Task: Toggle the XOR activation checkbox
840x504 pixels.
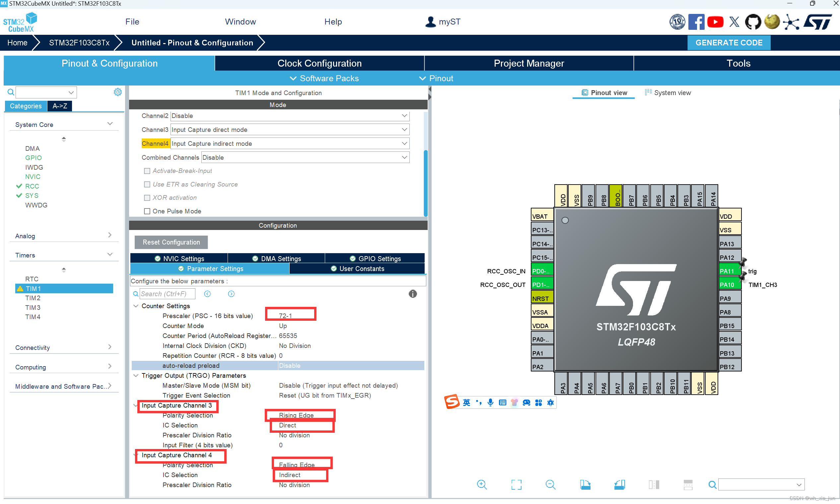Action: click(x=147, y=198)
